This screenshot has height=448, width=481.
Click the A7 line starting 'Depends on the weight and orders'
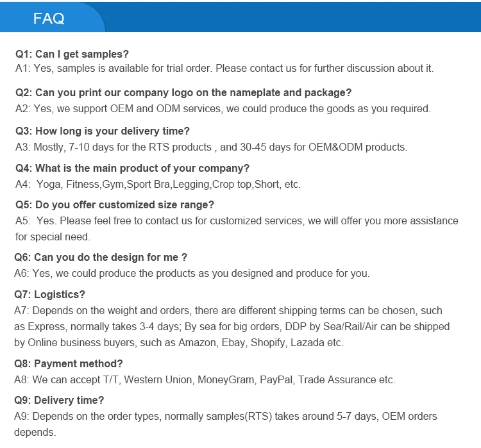[228, 310]
